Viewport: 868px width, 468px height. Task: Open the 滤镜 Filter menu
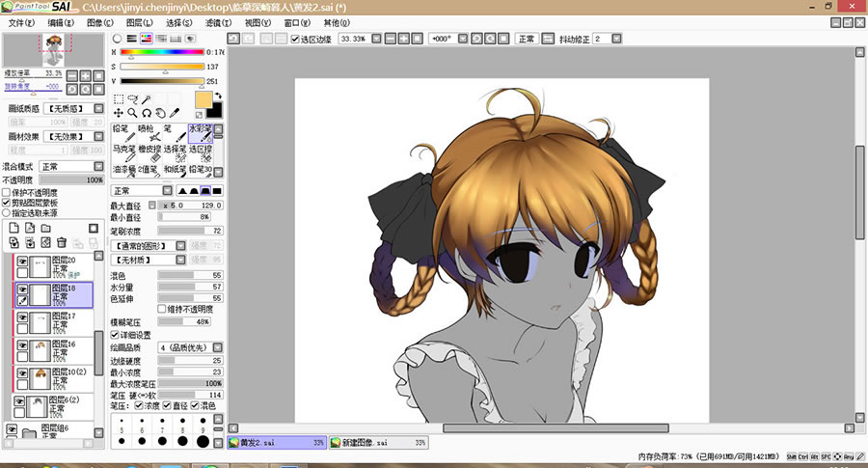(218, 23)
